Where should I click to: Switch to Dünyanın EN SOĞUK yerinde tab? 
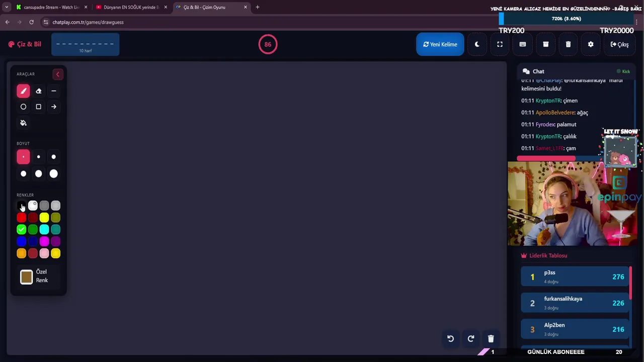point(131,7)
